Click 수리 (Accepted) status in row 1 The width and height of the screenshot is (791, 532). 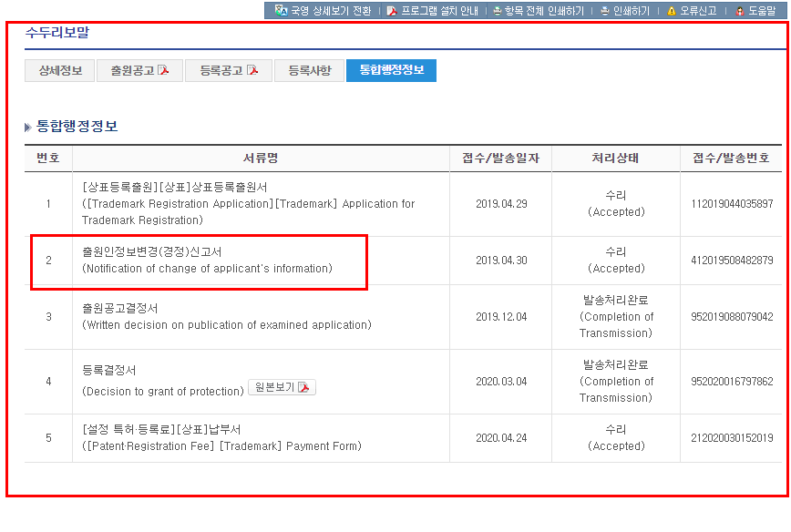coord(616,204)
